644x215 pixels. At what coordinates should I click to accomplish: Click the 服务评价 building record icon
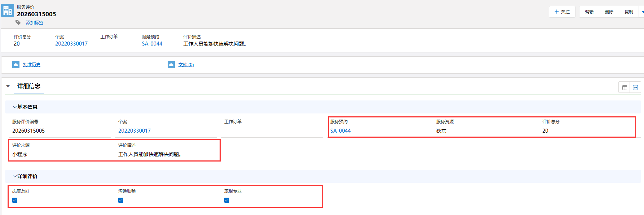pyautogui.click(x=8, y=10)
